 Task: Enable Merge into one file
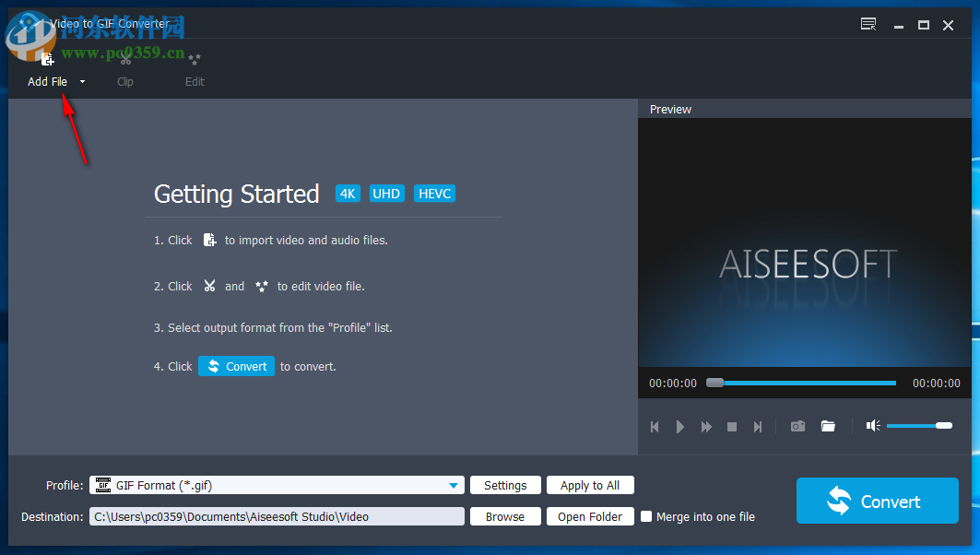point(646,516)
